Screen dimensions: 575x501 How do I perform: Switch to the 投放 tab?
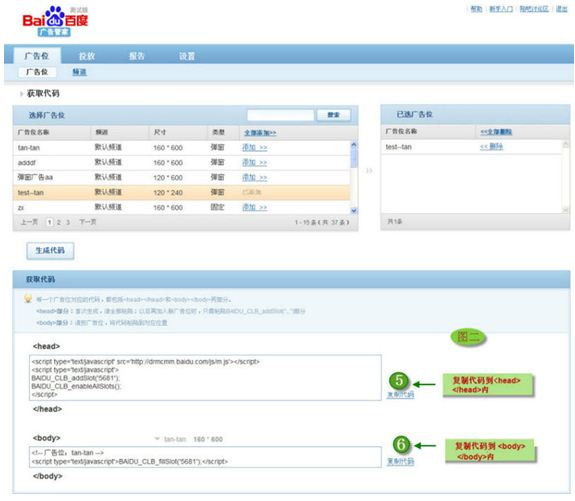coord(87,56)
